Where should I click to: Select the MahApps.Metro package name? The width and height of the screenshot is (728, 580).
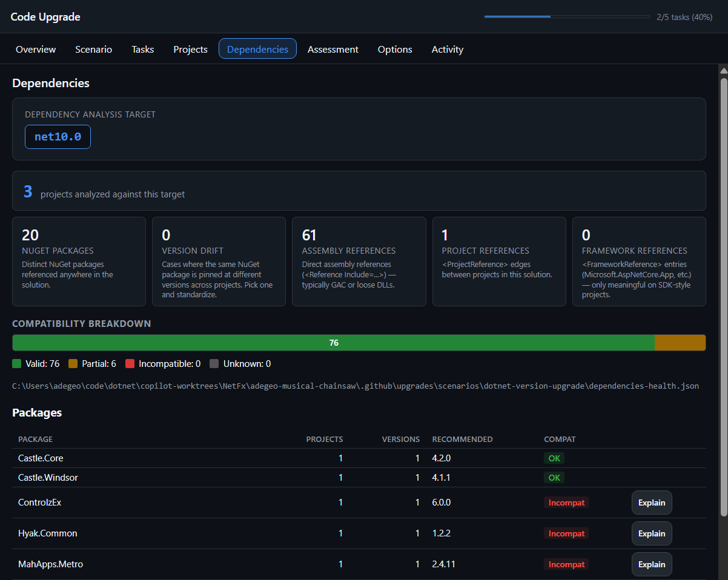(50, 564)
